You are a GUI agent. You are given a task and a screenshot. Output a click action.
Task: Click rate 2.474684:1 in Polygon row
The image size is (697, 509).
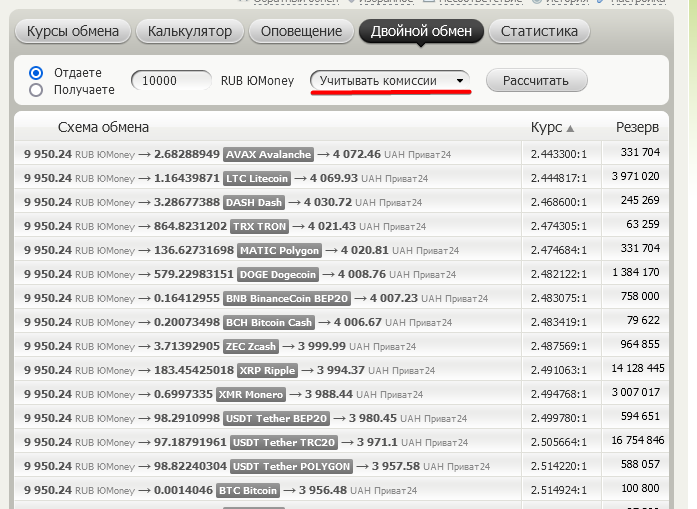point(559,250)
